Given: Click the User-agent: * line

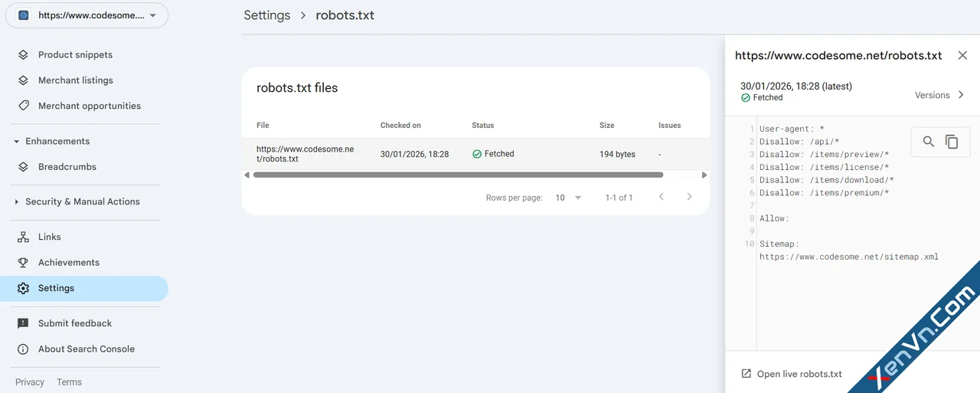Looking at the screenshot, I should tap(792, 129).
